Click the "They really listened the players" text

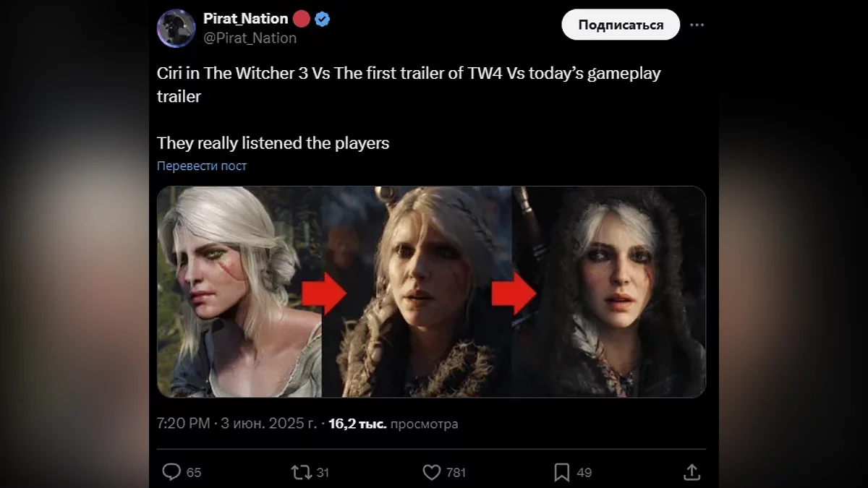[273, 143]
